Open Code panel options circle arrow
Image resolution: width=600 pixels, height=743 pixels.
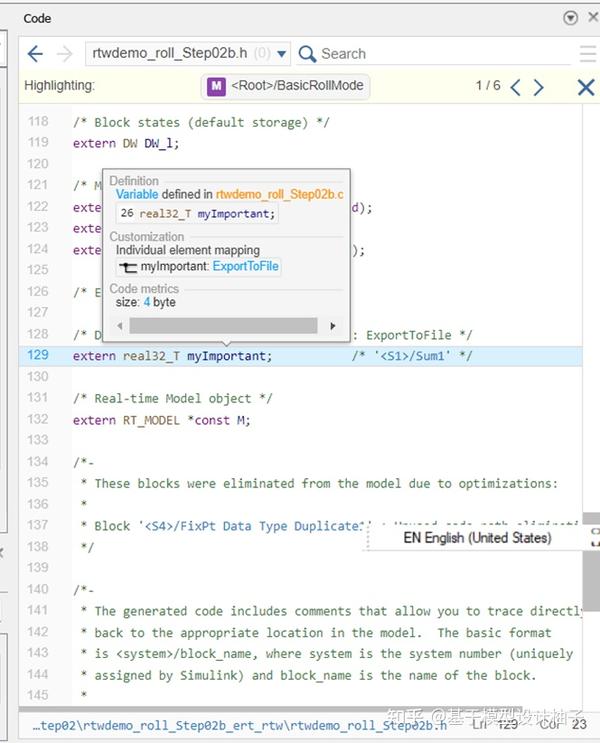(571, 18)
